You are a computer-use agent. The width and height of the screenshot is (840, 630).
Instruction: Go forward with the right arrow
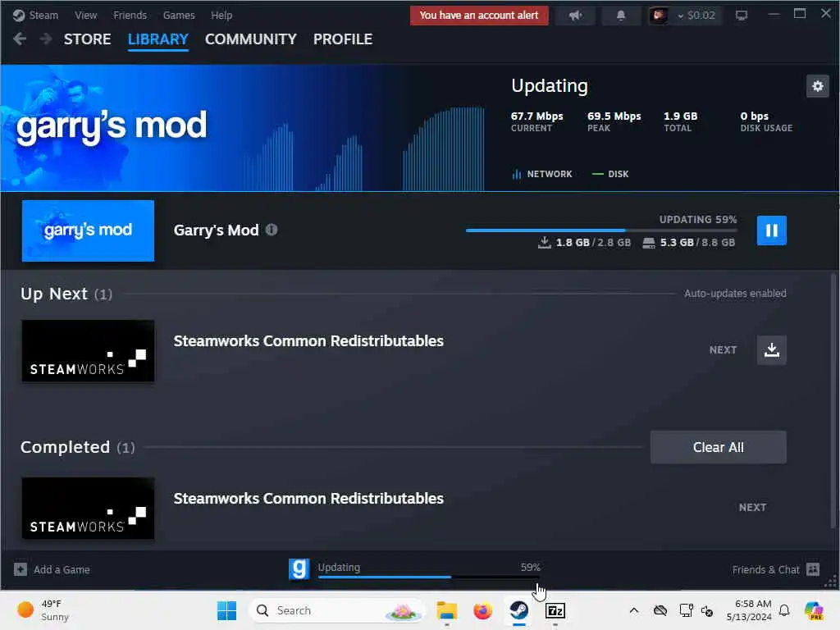(x=46, y=39)
